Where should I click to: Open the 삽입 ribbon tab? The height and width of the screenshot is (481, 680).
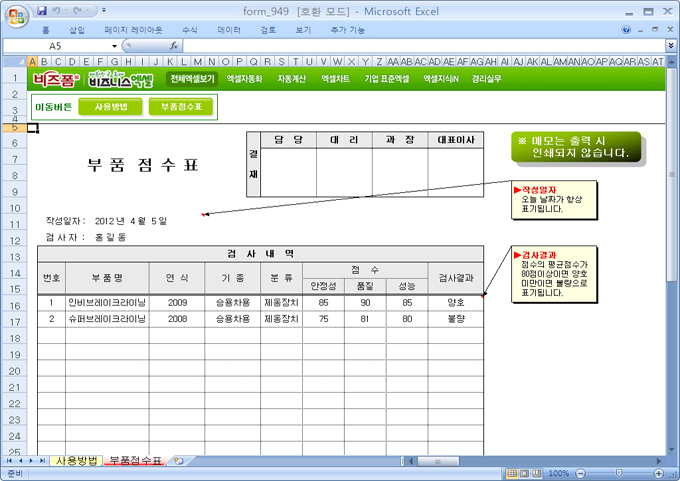coord(77,30)
